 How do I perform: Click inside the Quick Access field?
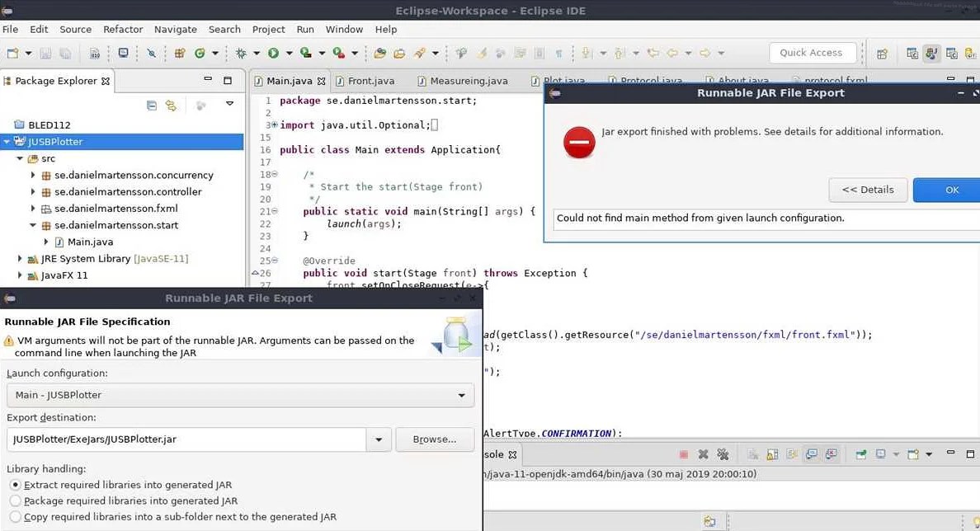click(x=813, y=52)
